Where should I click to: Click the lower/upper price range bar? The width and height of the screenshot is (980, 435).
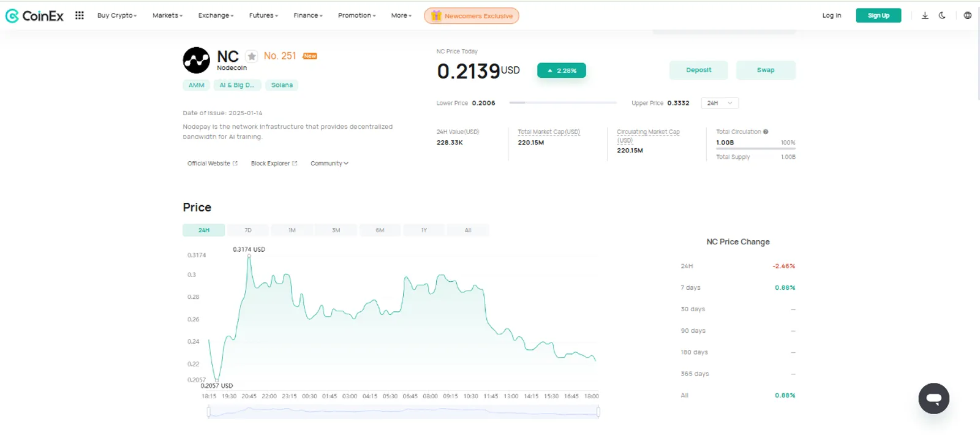[563, 103]
